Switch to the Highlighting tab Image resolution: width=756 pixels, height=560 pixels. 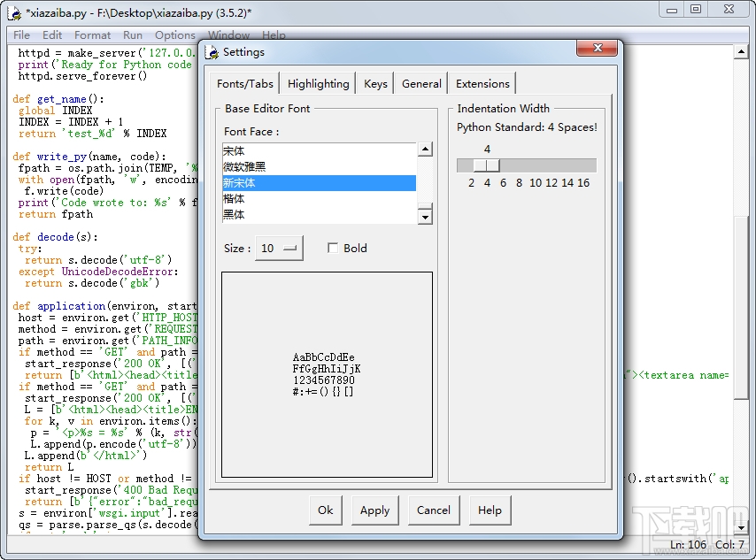click(x=318, y=84)
